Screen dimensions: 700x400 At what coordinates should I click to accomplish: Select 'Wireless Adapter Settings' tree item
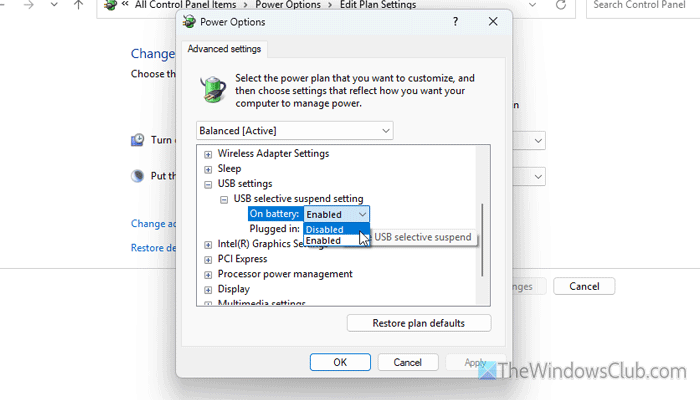point(273,154)
